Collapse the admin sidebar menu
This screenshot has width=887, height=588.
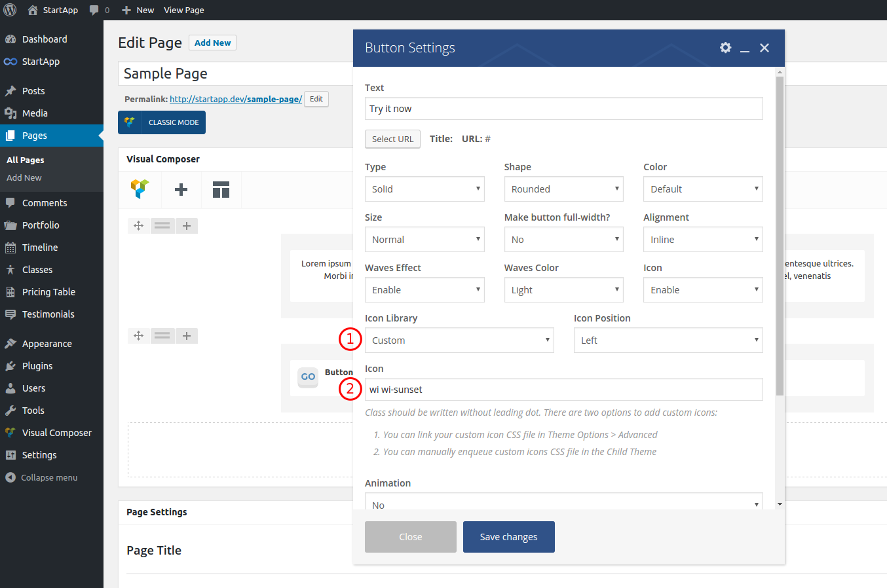click(x=52, y=477)
